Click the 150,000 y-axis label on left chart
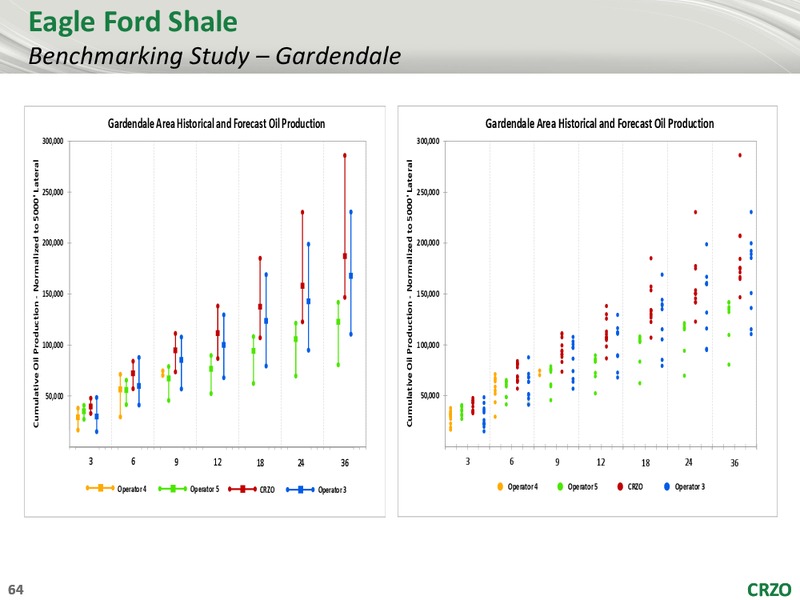 click(x=53, y=294)
